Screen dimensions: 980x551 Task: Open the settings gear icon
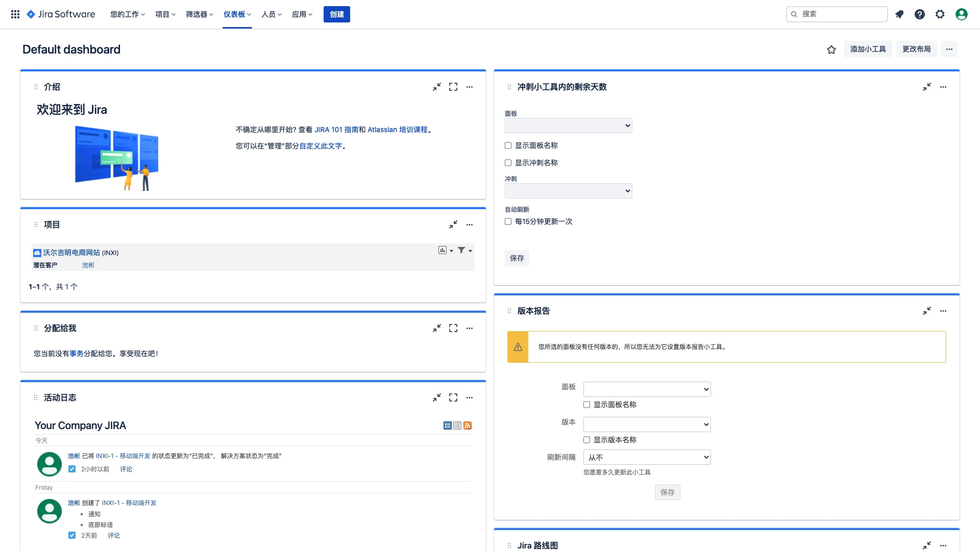tap(940, 14)
